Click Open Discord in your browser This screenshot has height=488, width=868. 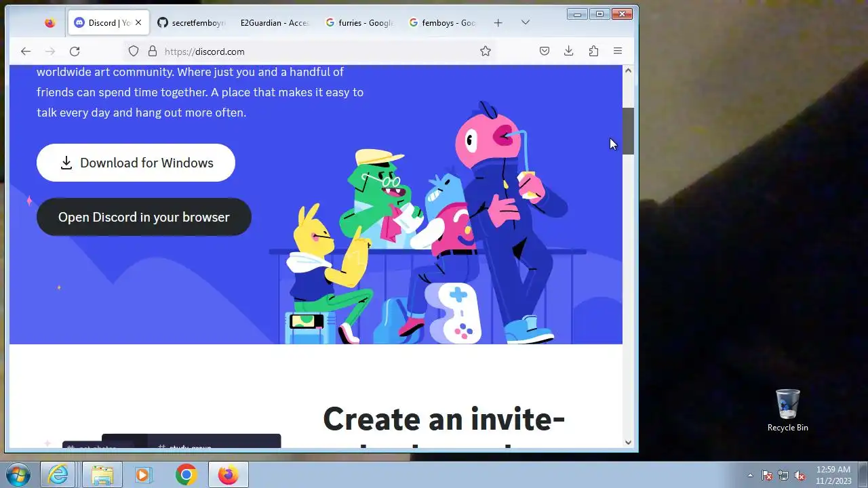(x=144, y=217)
